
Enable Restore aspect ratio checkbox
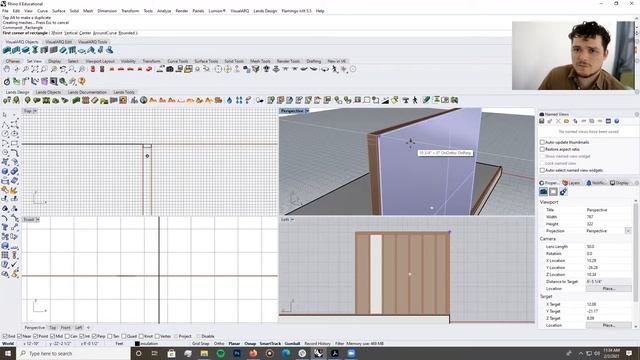[542, 149]
